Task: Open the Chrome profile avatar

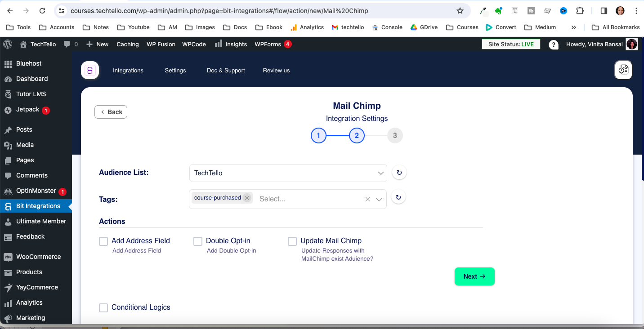Action: 620,11
